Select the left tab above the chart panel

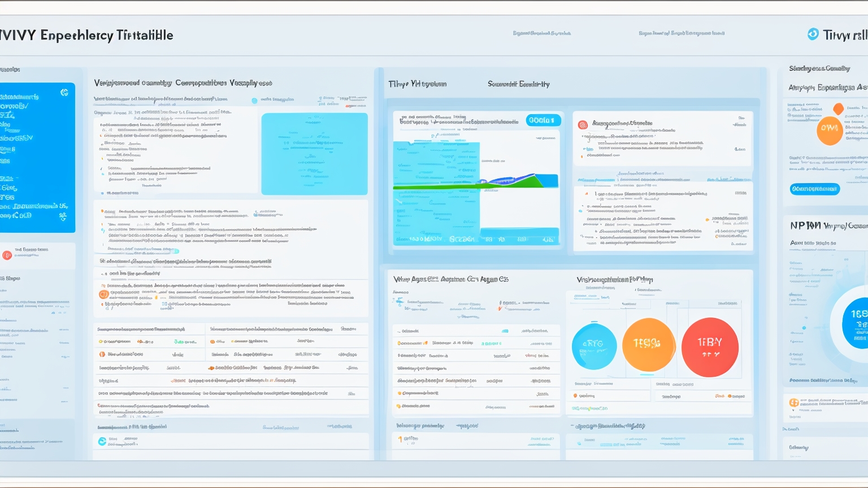click(417, 84)
